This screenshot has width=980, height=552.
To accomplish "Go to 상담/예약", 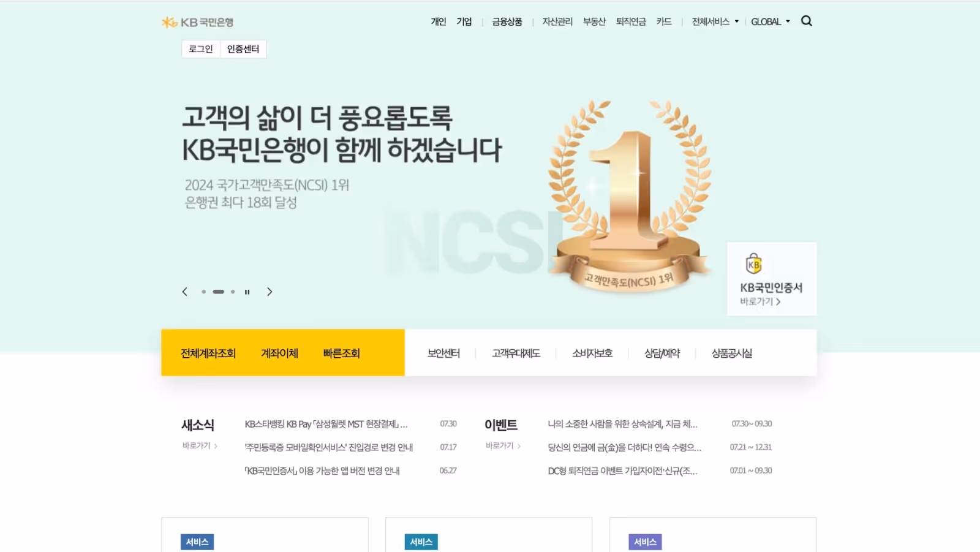I will point(662,353).
